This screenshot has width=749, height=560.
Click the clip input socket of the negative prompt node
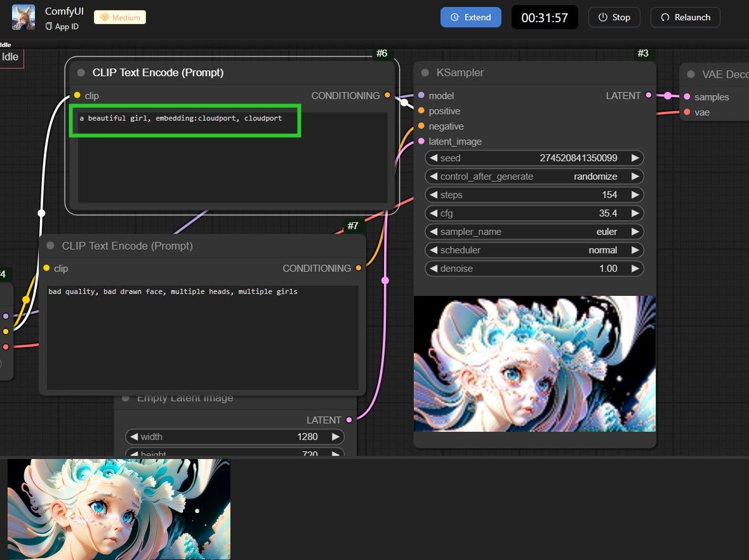[46, 268]
